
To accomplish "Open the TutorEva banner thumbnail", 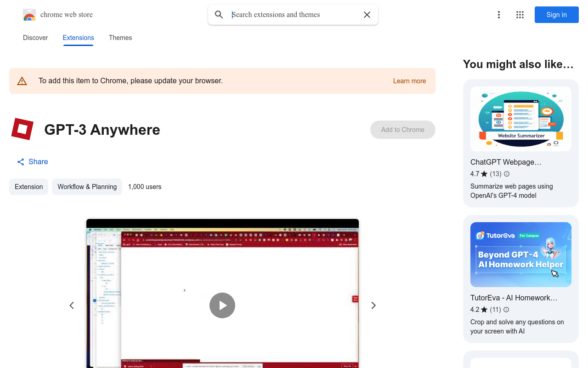I will 521,255.
